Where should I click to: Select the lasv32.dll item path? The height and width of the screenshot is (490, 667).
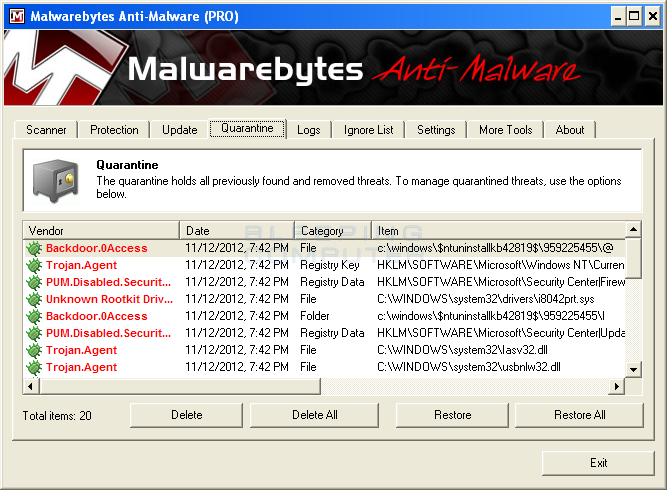click(x=462, y=350)
